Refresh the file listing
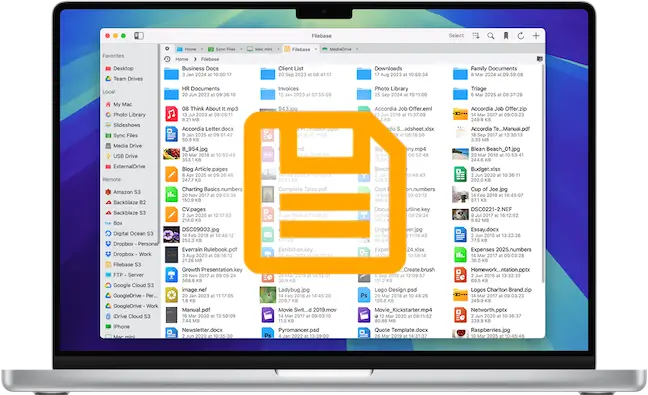Image resolution: width=648 pixels, height=395 pixels. coord(521,36)
